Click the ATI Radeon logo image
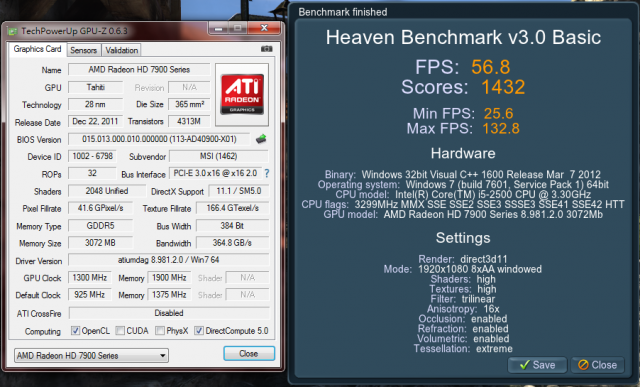 pos(242,94)
